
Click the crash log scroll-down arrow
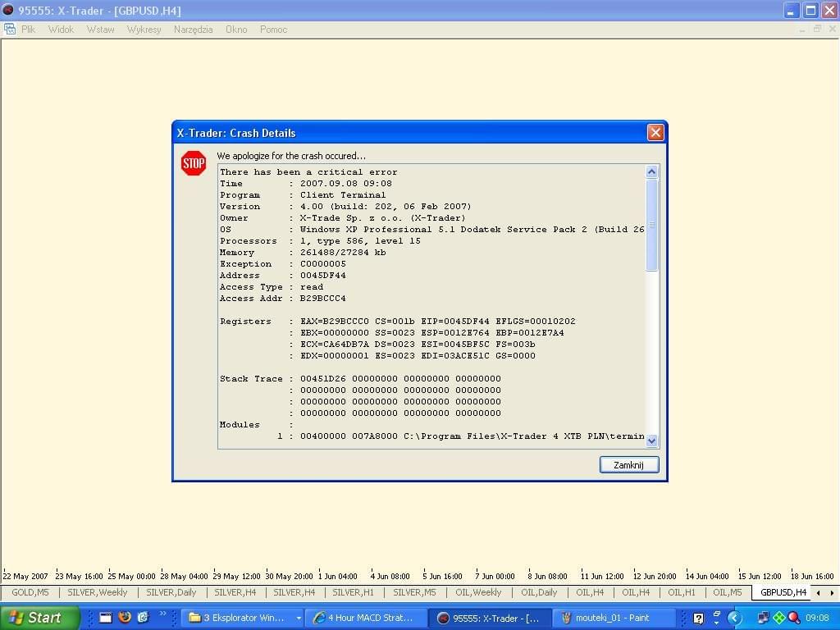tap(651, 441)
